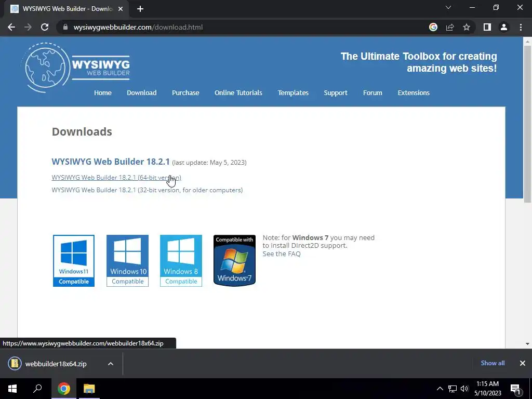Screen dimensions: 532x399
Task: Download the 64-bit version link
Action: pyautogui.click(x=116, y=178)
